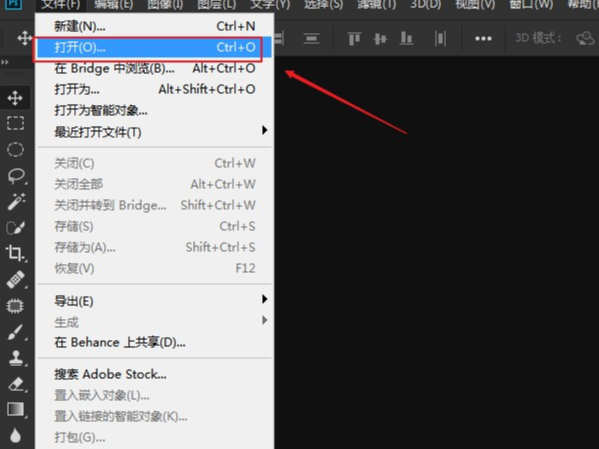Click the align top edges icon
The image size is (599, 449).
pos(354,39)
